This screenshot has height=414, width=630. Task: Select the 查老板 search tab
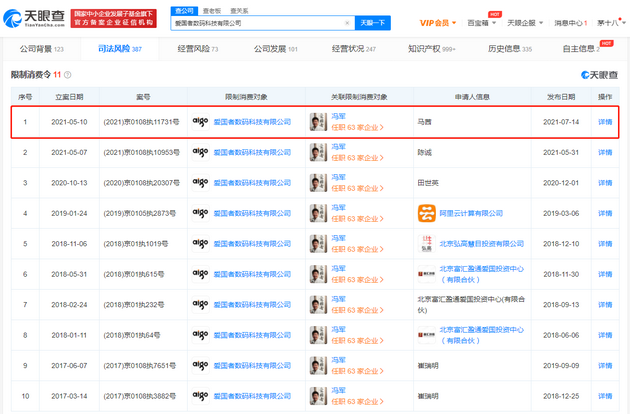pos(212,11)
